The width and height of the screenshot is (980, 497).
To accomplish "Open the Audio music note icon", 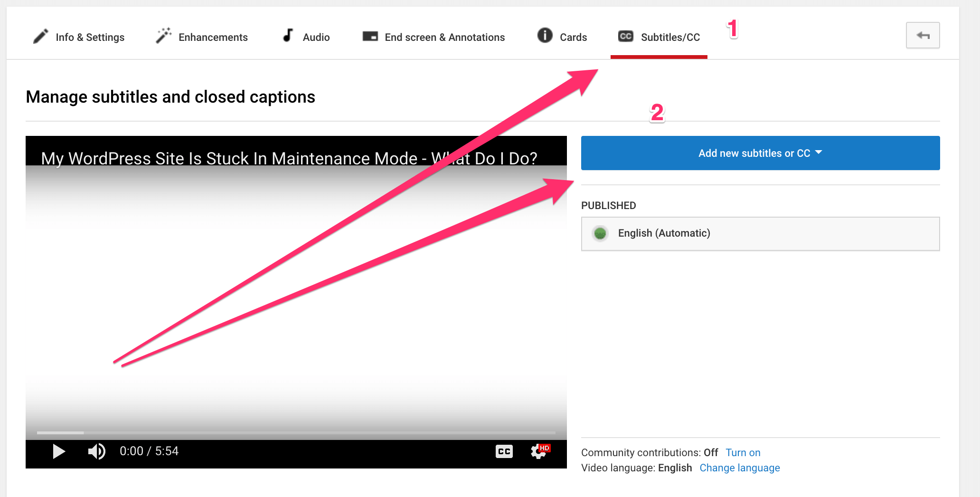I will 287,36.
